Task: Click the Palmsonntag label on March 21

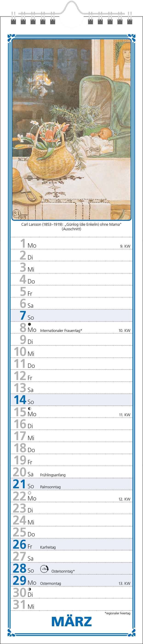Action: point(50,487)
